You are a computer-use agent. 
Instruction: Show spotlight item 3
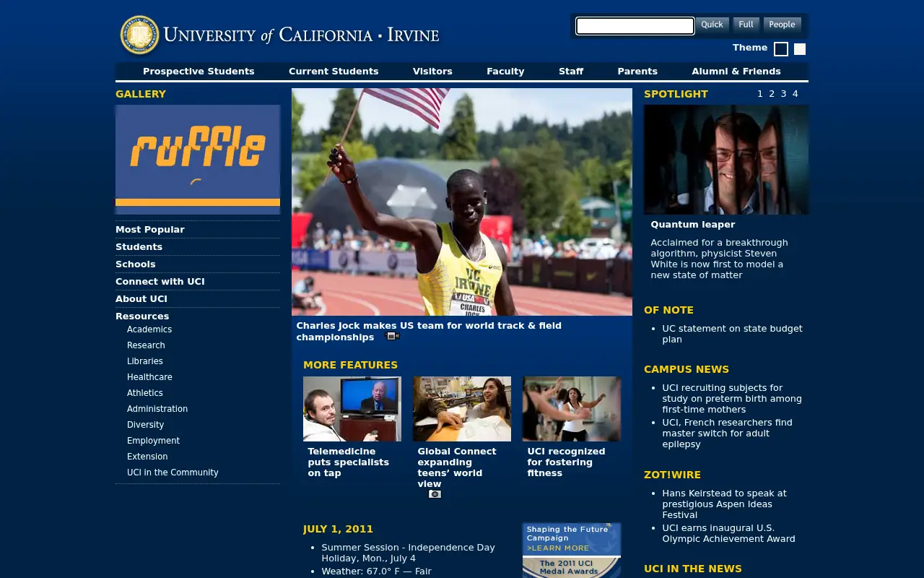pos(783,94)
